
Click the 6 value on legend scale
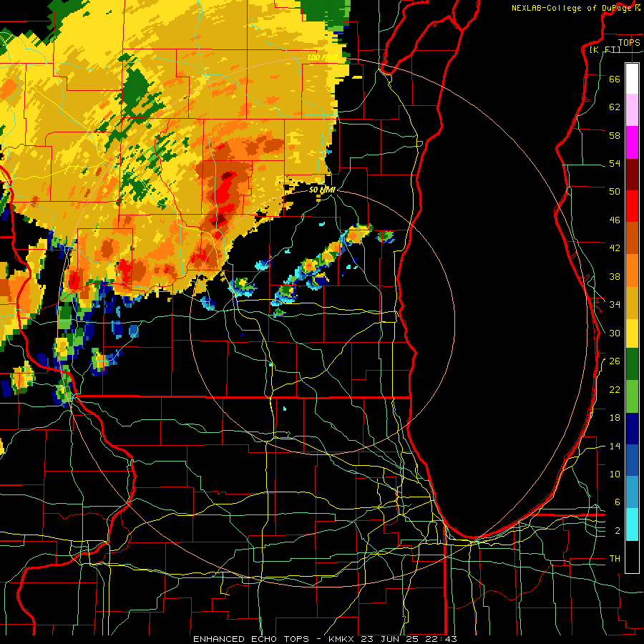(x=617, y=502)
